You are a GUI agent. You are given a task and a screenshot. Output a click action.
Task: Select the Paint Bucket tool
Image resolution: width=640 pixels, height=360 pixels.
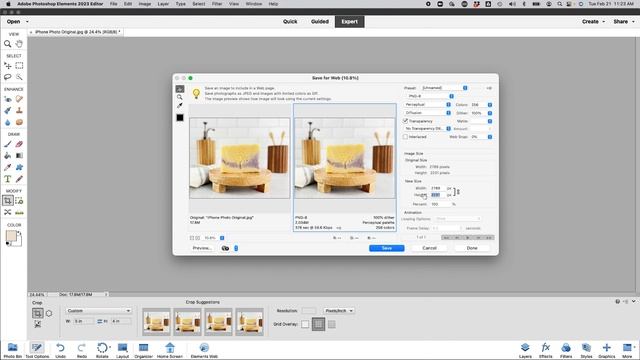click(x=7, y=156)
